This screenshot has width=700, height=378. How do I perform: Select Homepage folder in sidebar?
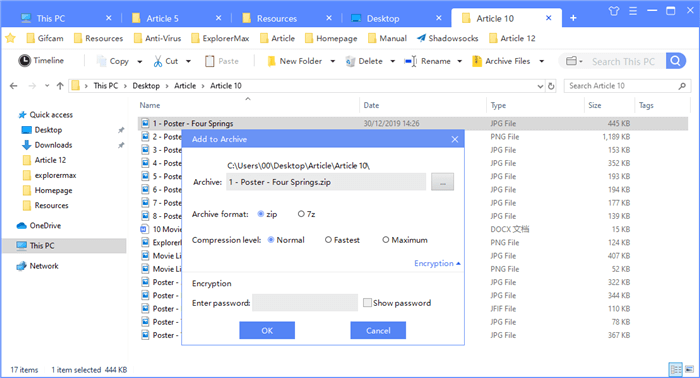pyautogui.click(x=53, y=191)
